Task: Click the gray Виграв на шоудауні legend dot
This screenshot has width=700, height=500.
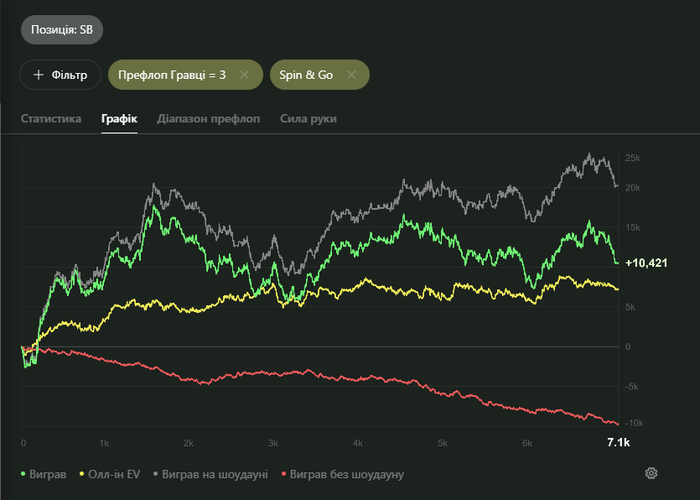Action: 155,474
